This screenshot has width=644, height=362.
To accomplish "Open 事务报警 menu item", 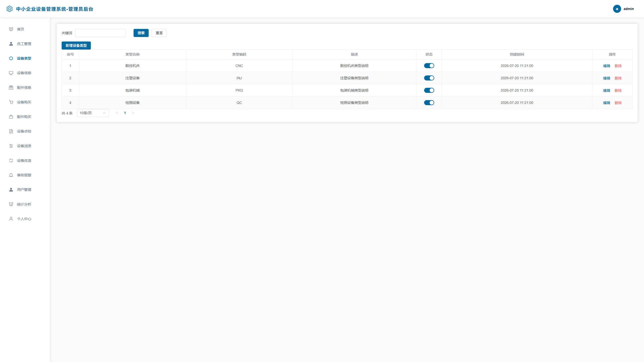I will (25, 175).
